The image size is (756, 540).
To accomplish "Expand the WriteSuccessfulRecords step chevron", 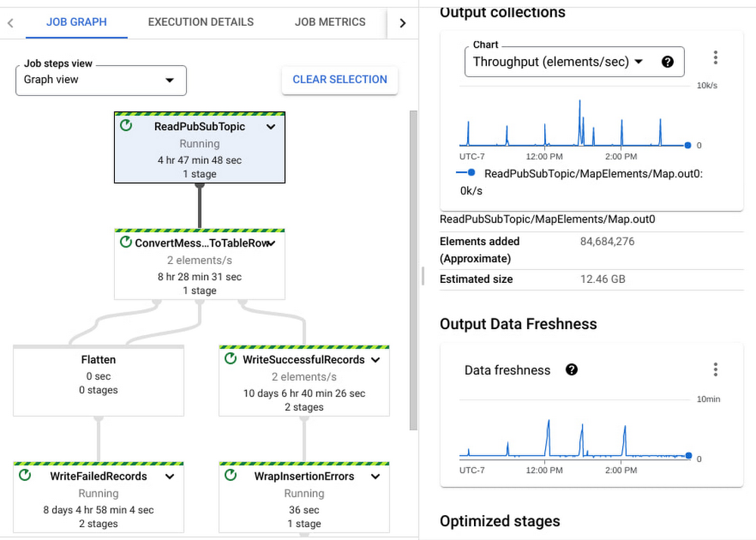I will coord(375,360).
